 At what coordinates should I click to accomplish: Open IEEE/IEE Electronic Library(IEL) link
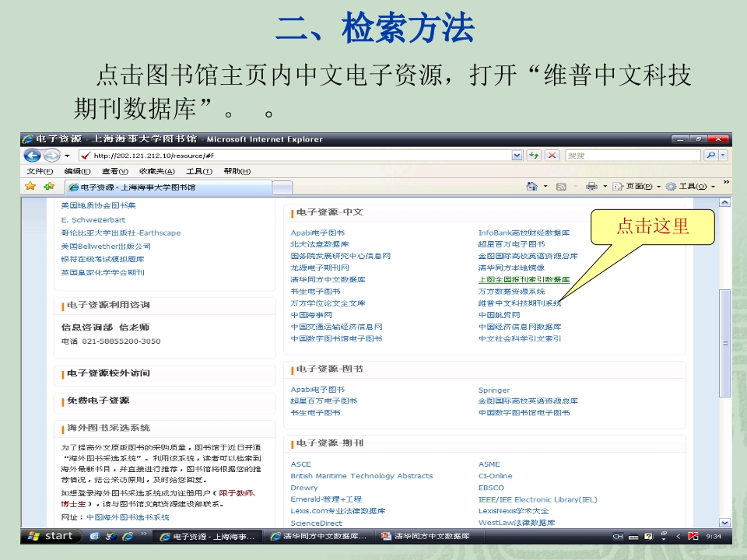click(538, 499)
